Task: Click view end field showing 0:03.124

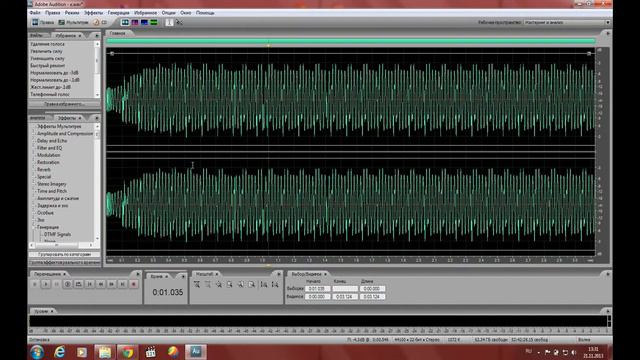Action: pyautogui.click(x=344, y=296)
